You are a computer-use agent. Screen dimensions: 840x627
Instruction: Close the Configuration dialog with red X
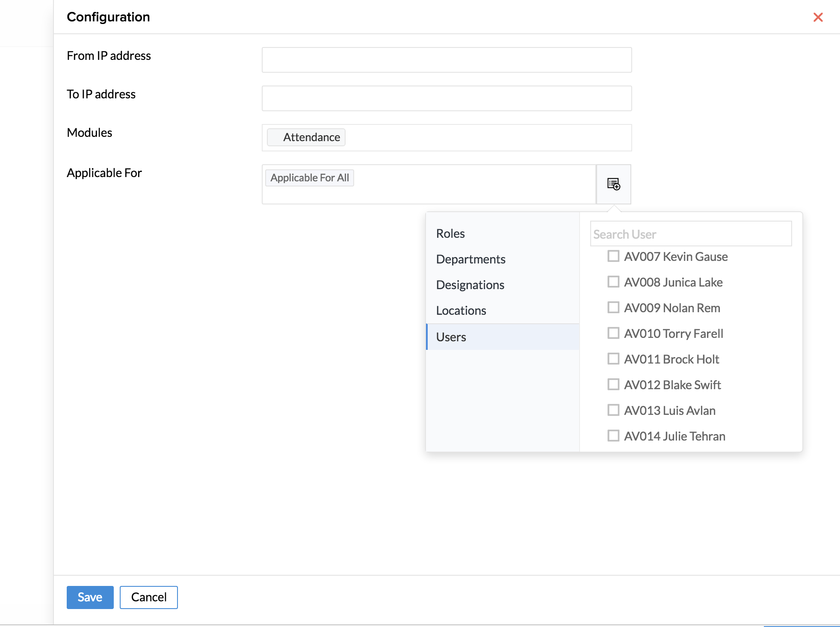(x=818, y=17)
